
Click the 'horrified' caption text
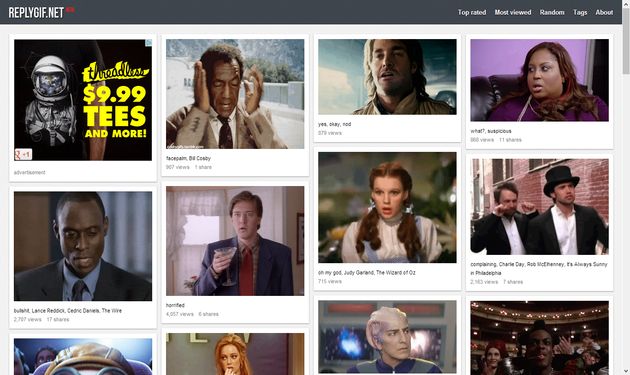(175, 305)
